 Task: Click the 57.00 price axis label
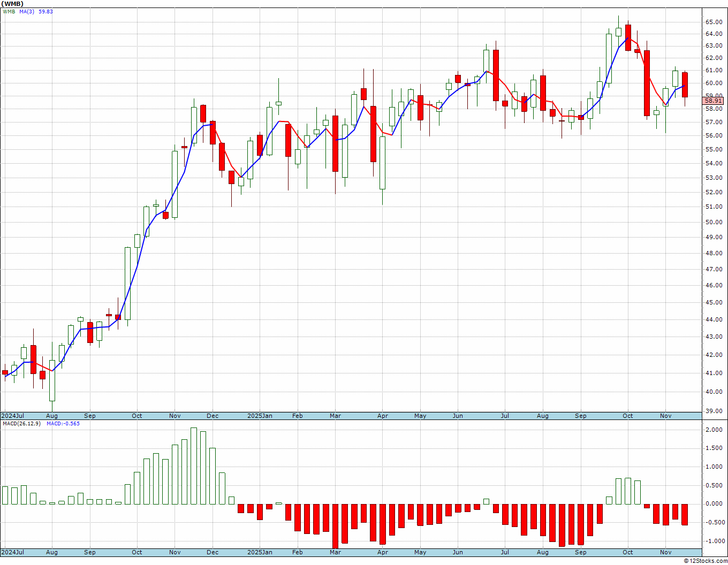point(714,122)
